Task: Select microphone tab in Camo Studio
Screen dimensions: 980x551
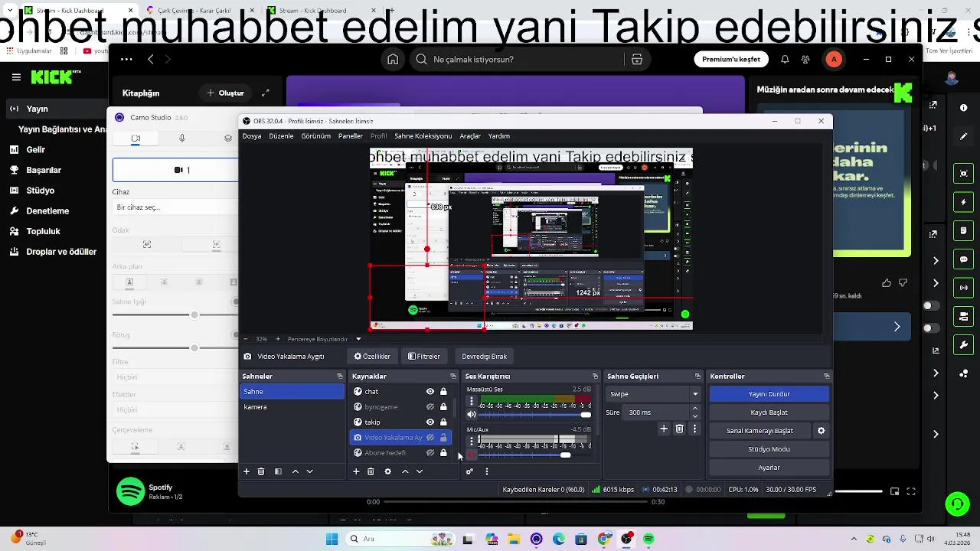Action: click(x=181, y=139)
